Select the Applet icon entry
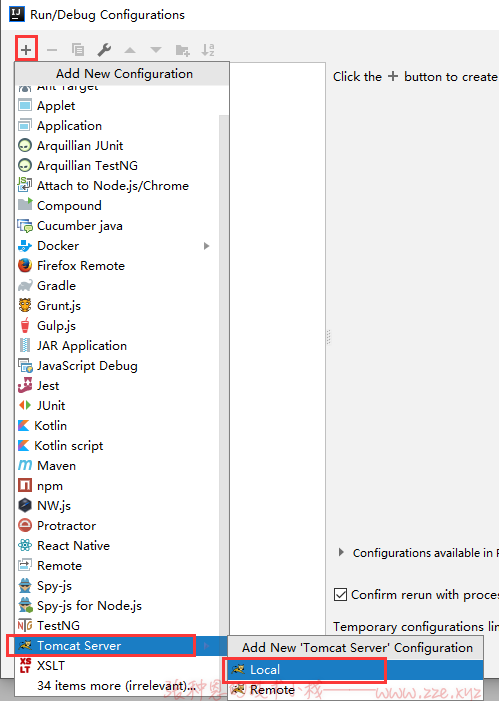Viewport: 499px width, 701px height. point(25,106)
